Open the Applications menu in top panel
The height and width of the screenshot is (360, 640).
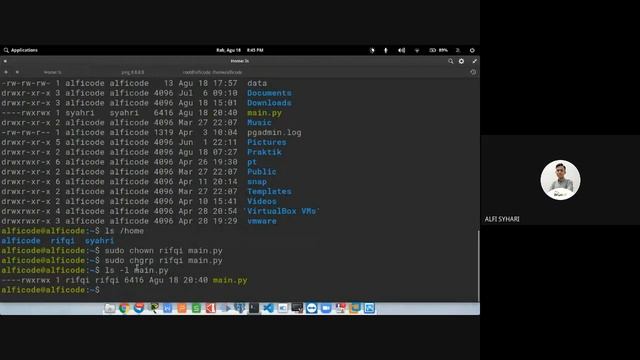pos(21,50)
